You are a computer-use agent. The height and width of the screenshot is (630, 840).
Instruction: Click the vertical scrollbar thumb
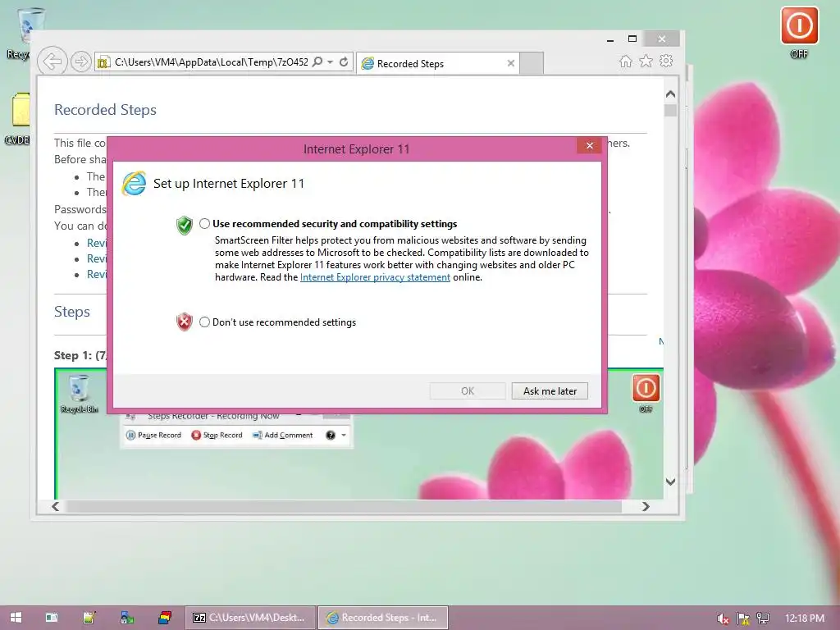point(670,111)
